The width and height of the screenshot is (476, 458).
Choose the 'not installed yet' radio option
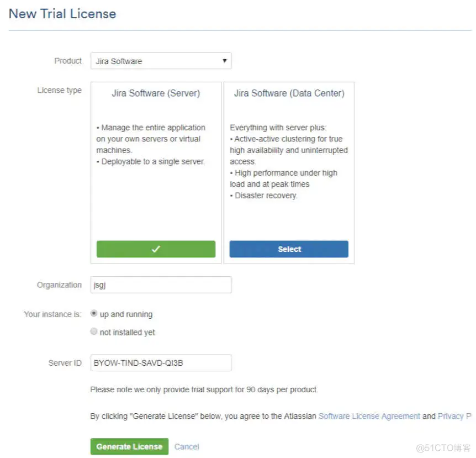coord(94,331)
